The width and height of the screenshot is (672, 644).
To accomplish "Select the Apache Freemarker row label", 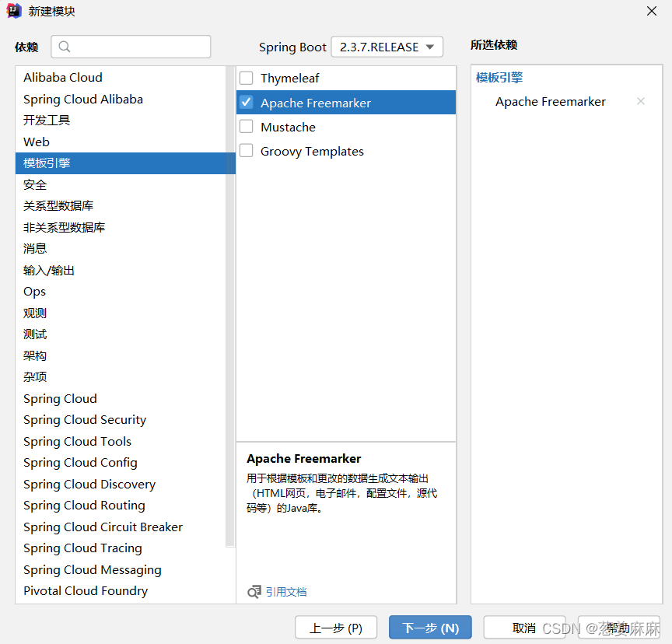I will click(316, 103).
